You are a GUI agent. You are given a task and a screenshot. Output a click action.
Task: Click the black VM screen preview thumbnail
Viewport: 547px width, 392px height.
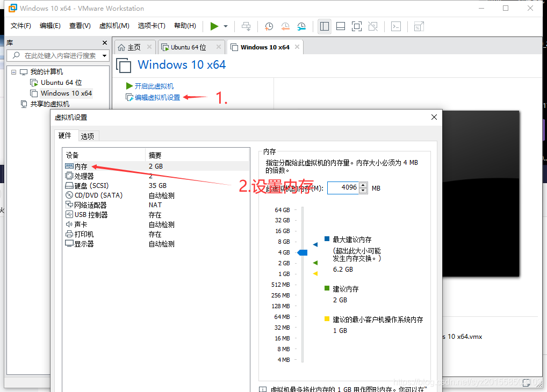click(481, 193)
